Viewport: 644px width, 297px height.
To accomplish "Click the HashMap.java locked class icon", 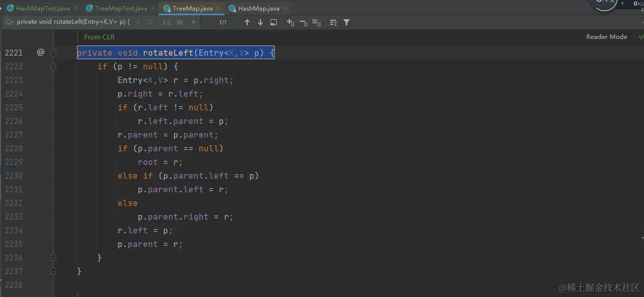I will (232, 8).
